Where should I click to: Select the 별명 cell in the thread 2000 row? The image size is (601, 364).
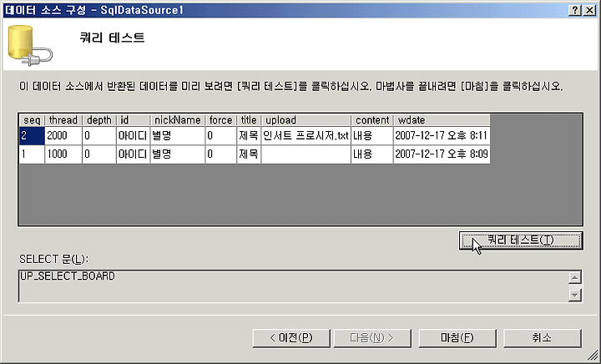coord(178,135)
